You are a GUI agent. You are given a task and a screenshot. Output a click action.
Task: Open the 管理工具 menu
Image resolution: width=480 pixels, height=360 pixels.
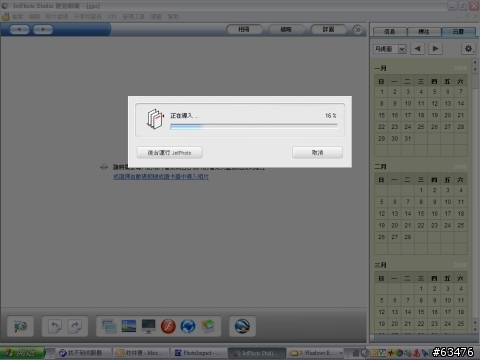click(x=134, y=17)
